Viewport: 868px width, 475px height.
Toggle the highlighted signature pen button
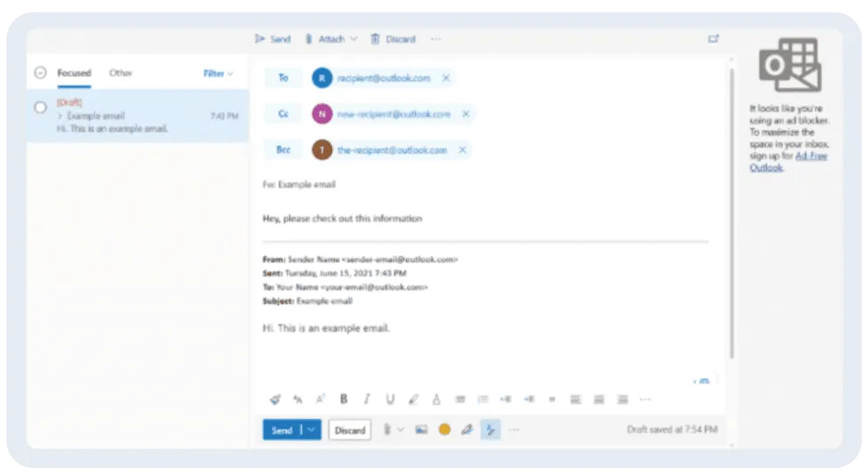pos(490,430)
